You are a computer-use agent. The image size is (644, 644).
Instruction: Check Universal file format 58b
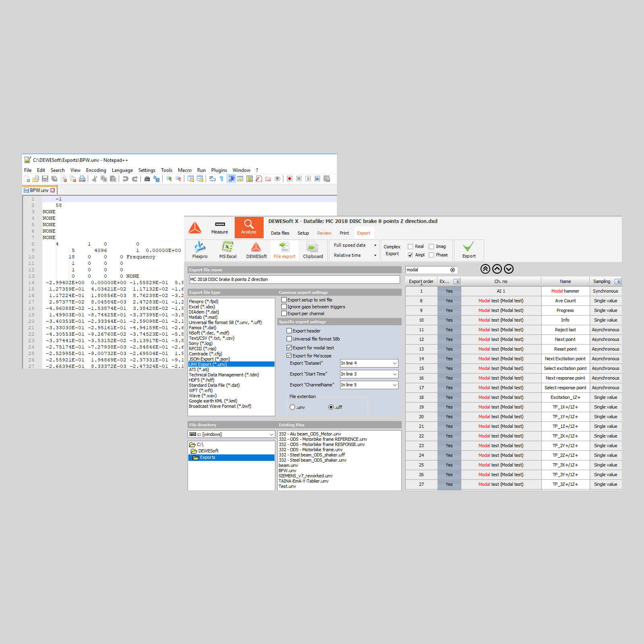point(289,339)
